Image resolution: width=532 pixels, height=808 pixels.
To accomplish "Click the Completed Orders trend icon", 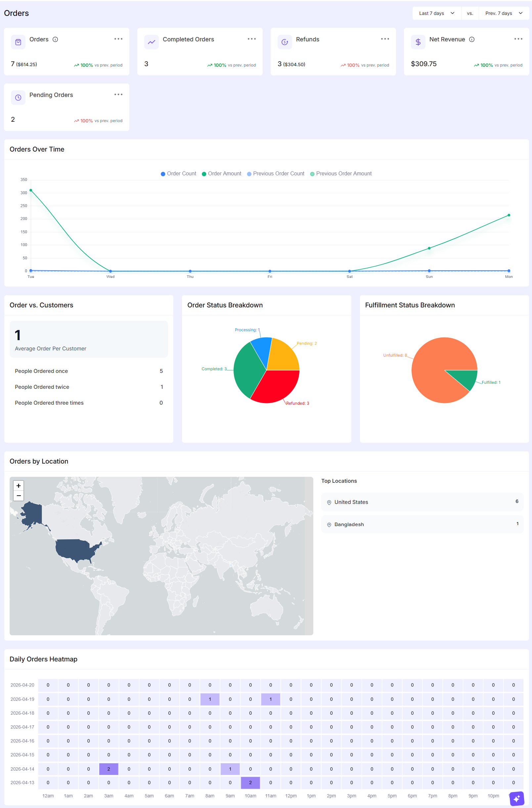I will [152, 42].
